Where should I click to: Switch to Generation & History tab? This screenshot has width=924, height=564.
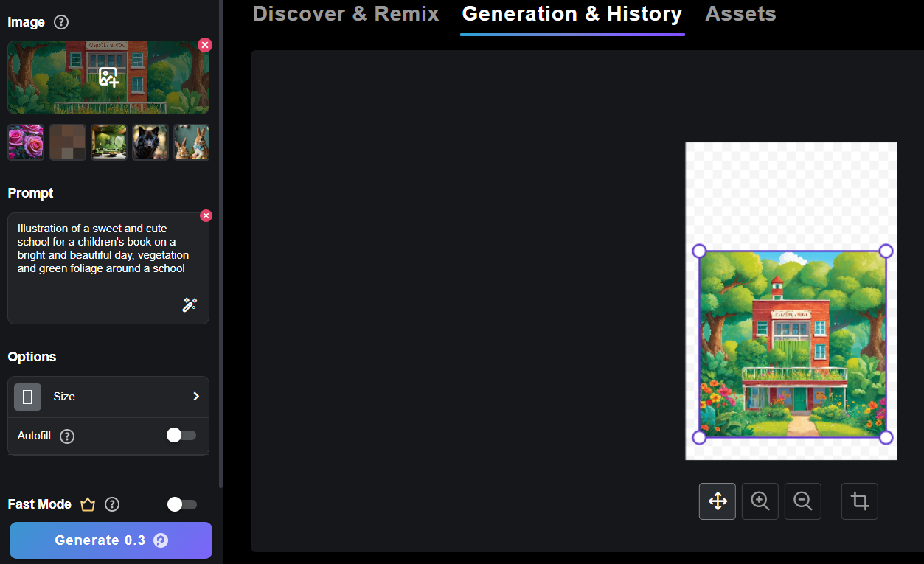tap(572, 14)
